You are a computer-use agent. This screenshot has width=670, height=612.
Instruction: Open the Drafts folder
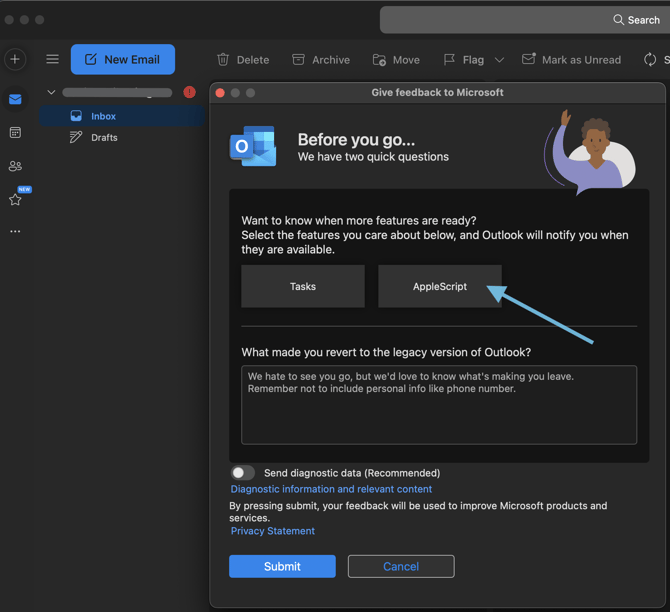coord(104,137)
